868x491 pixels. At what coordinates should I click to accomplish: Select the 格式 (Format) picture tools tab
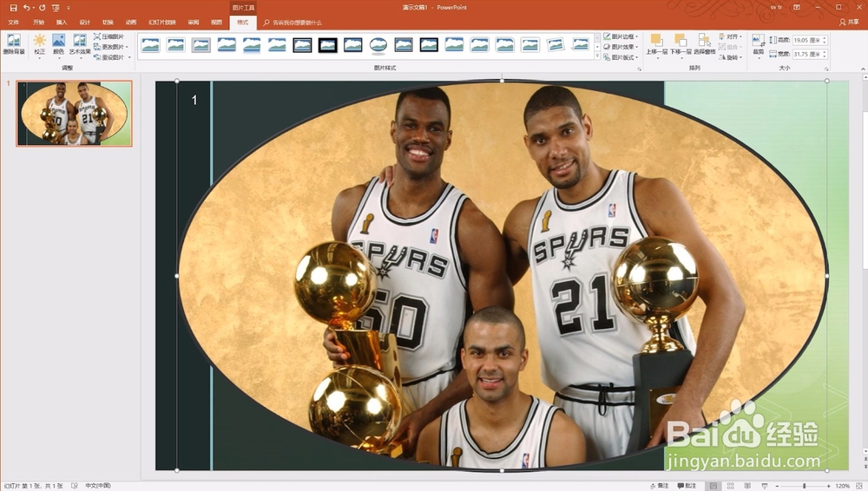tap(242, 23)
